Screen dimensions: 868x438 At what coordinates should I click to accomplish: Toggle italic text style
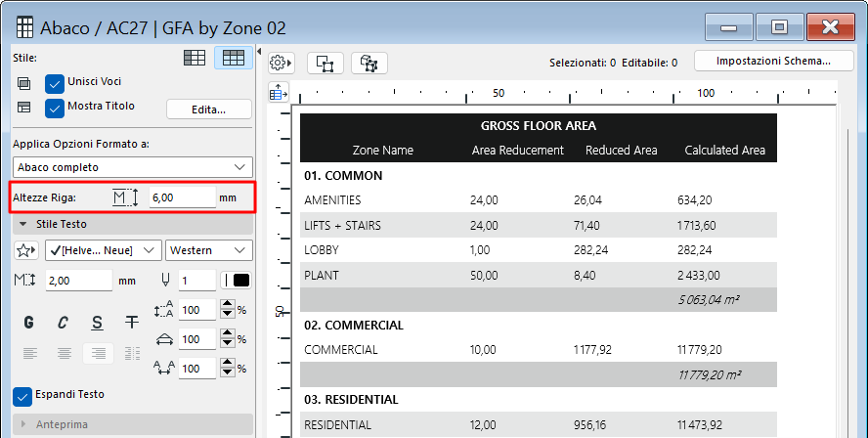tap(63, 322)
